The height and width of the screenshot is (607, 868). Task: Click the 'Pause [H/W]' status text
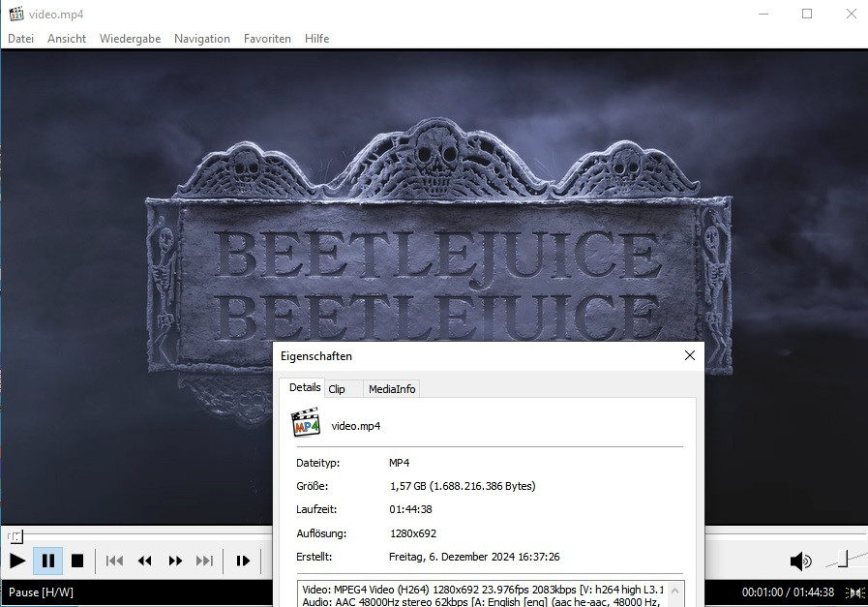[41, 592]
